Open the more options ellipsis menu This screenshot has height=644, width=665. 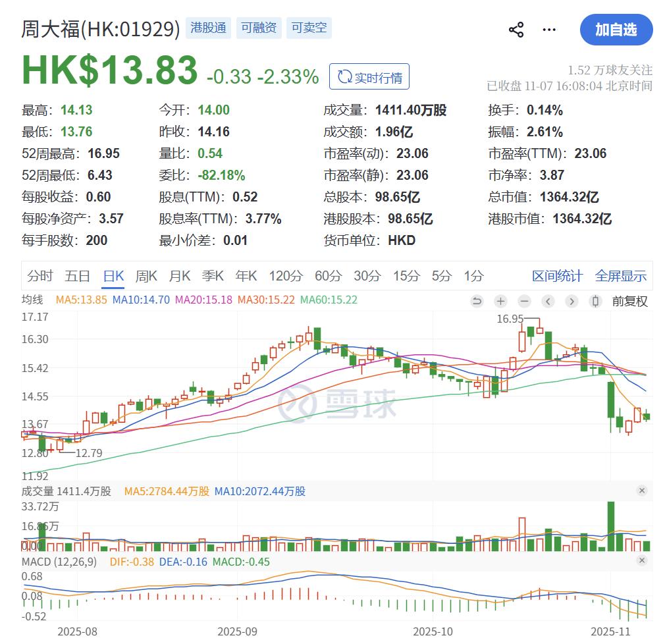tap(548, 29)
